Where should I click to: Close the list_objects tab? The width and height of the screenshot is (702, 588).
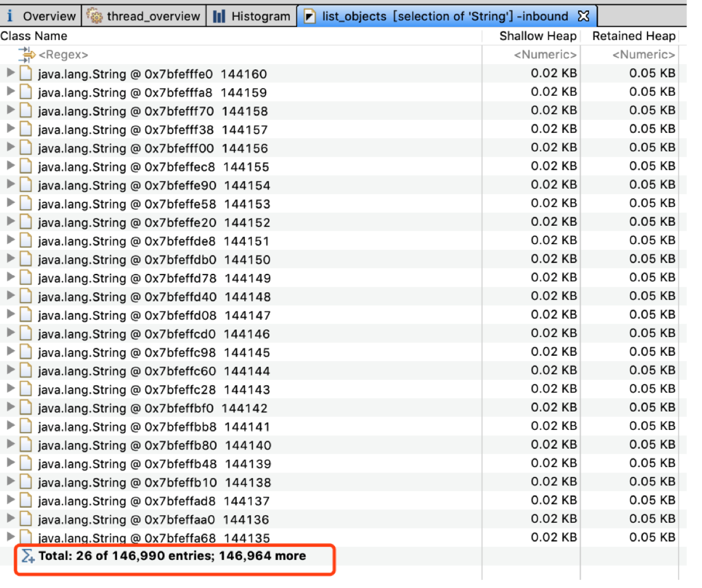[x=583, y=16]
